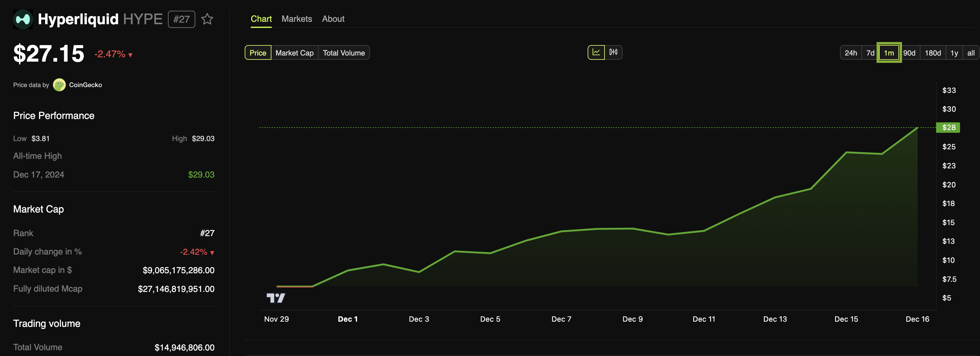Select the 24h time range
The height and width of the screenshot is (356, 980).
point(851,52)
